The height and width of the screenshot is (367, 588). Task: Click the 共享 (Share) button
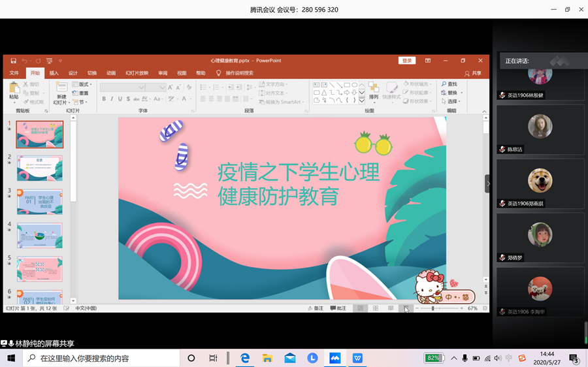(x=473, y=73)
